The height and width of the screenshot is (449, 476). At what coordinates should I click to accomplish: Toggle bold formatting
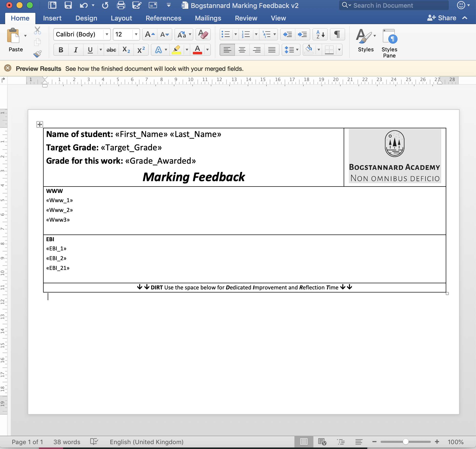click(61, 50)
